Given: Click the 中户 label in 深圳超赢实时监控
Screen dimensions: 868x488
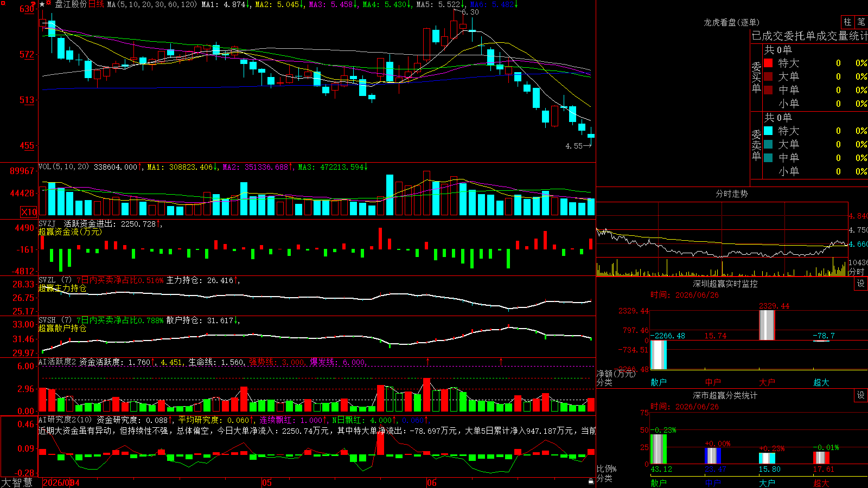Looking at the screenshot, I should pos(713,382).
